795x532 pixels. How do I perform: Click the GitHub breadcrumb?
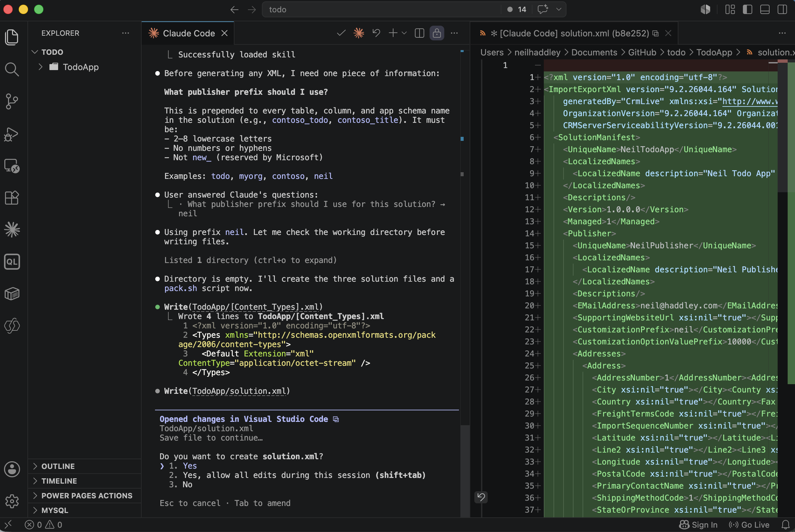pyautogui.click(x=642, y=52)
